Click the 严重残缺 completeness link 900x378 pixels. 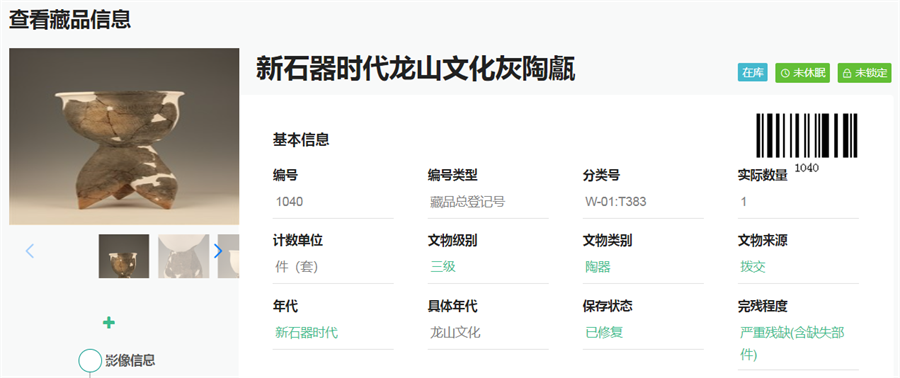click(x=792, y=343)
